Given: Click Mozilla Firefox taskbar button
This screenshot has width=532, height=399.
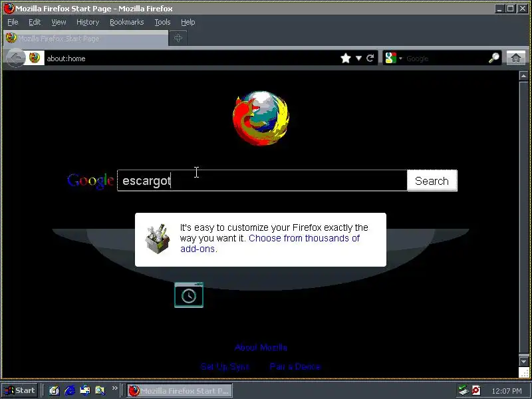Looking at the screenshot, I should coord(180,390).
